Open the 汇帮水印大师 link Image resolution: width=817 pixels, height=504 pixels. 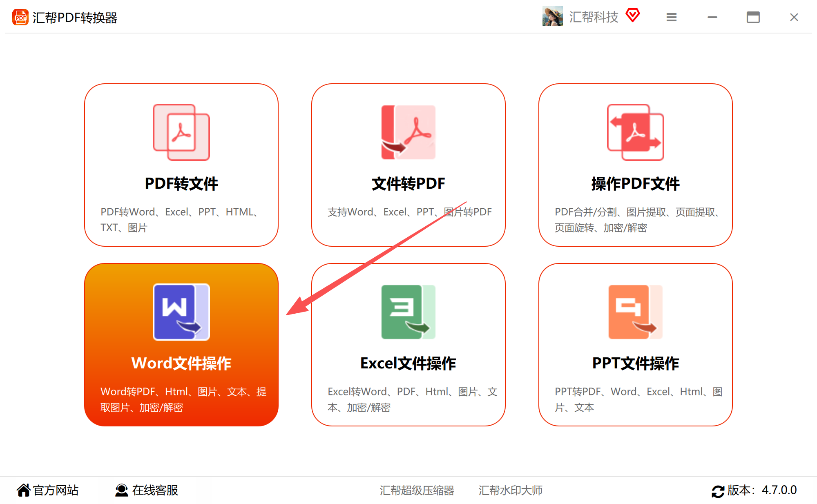(x=510, y=490)
